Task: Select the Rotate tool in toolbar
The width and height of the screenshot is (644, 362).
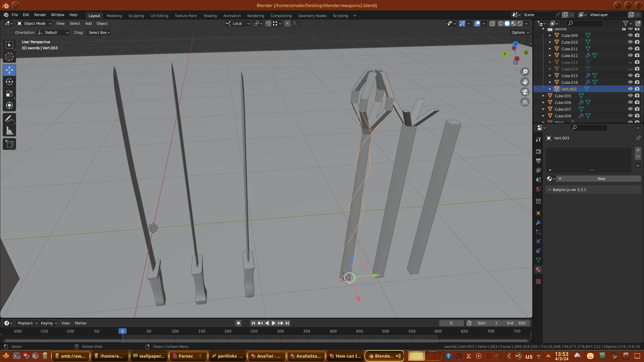Action: point(9,82)
